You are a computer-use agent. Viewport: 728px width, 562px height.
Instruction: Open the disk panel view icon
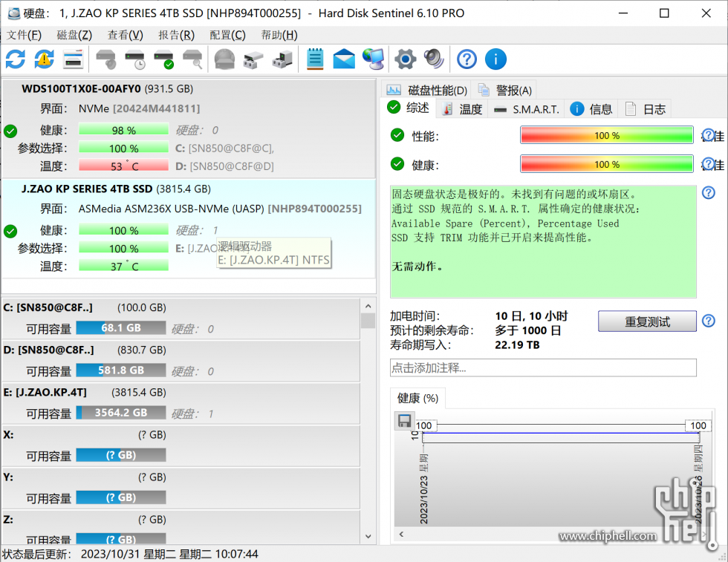(x=73, y=59)
